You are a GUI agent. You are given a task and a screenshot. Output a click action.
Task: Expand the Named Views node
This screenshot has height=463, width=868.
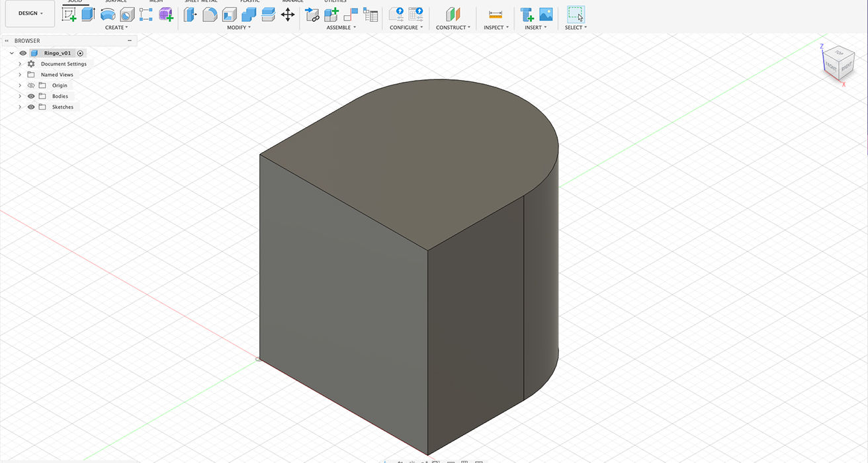tap(20, 75)
